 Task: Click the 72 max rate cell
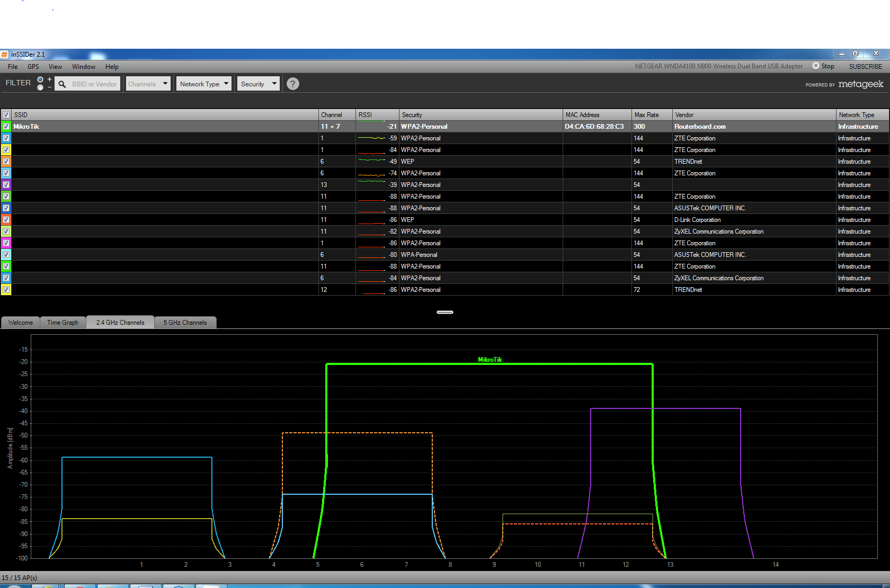pos(652,289)
